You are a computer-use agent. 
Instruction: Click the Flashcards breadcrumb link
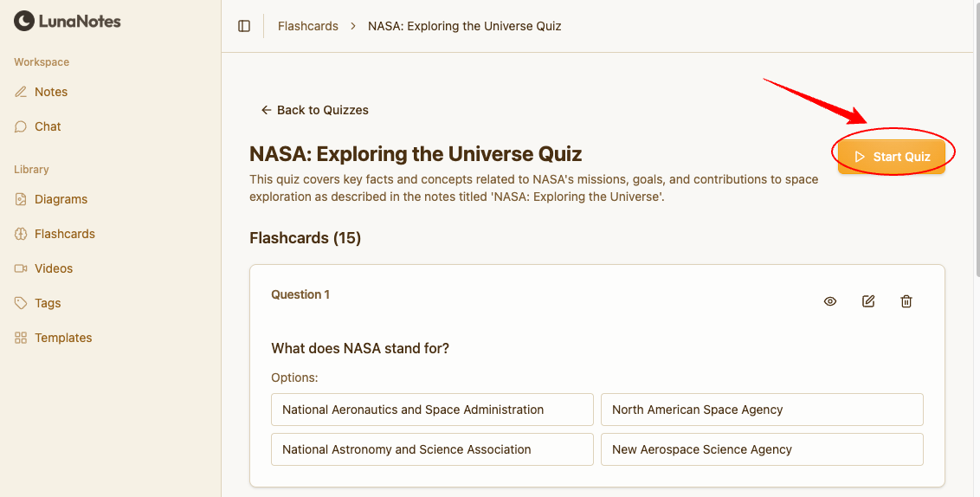pos(308,26)
